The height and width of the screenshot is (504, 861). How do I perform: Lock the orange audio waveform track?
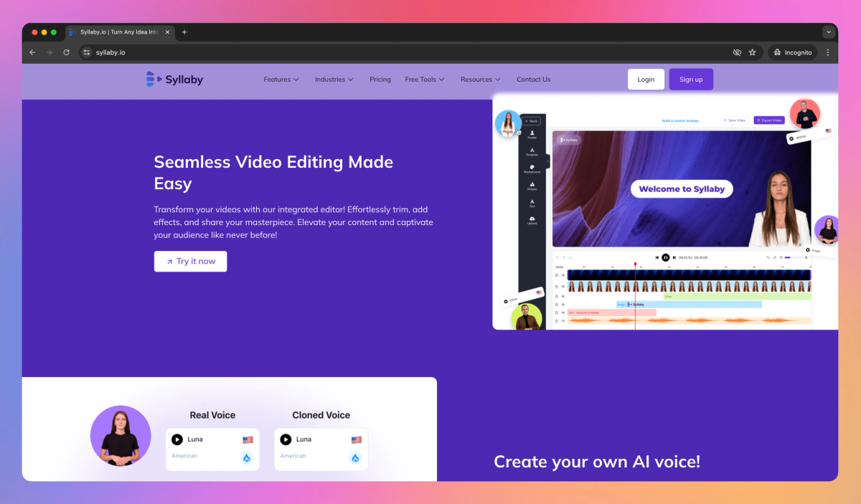click(x=557, y=320)
